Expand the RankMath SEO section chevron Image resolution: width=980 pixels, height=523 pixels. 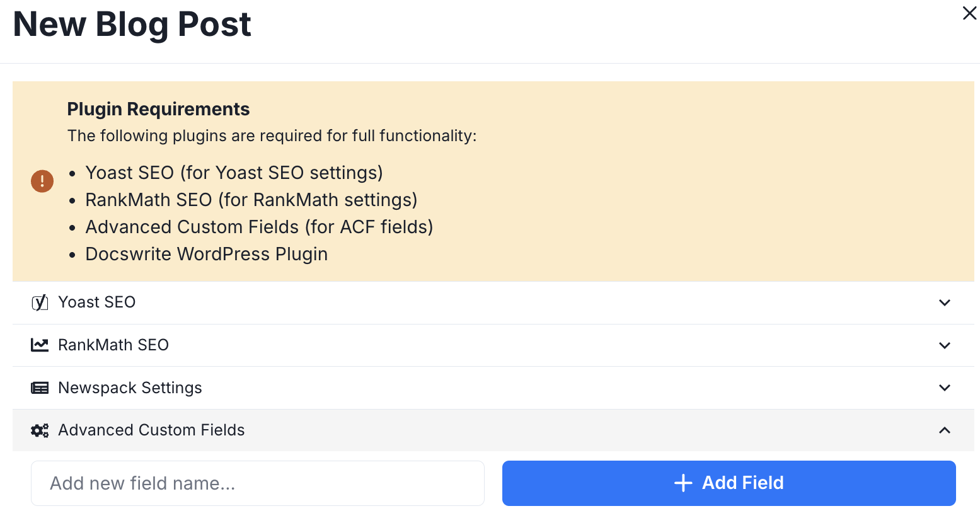[x=944, y=346]
